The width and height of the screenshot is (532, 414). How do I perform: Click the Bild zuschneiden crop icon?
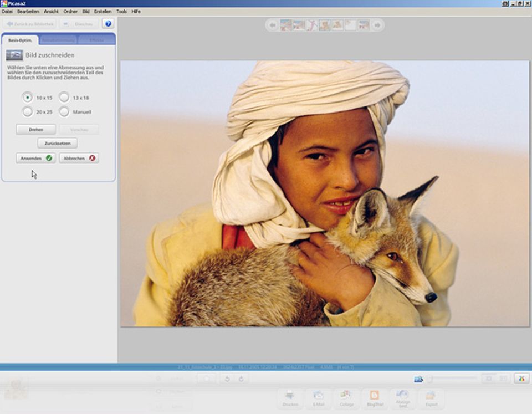tap(14, 55)
